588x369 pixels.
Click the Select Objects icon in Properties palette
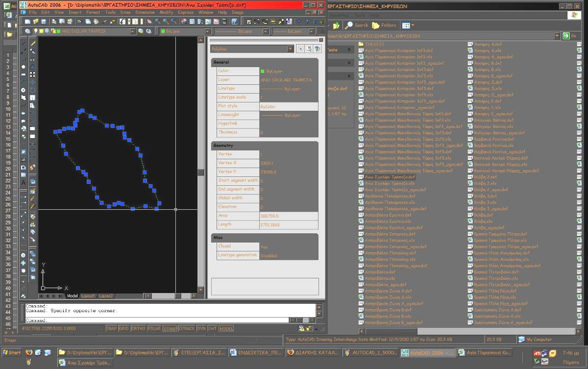[x=309, y=49]
